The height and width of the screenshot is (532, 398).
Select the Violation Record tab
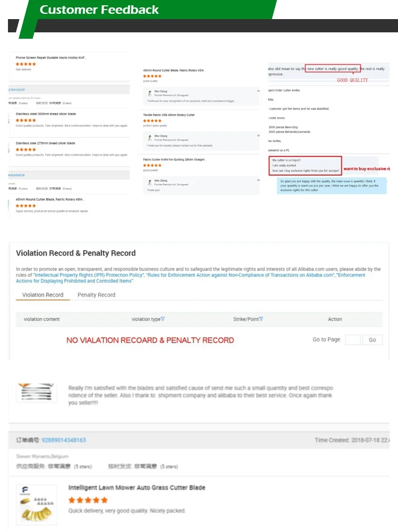tap(42, 295)
